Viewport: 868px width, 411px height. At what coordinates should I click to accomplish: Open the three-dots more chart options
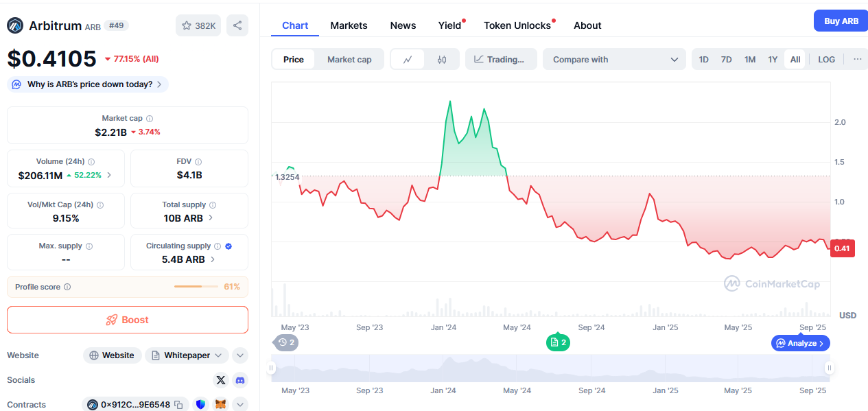click(857, 60)
